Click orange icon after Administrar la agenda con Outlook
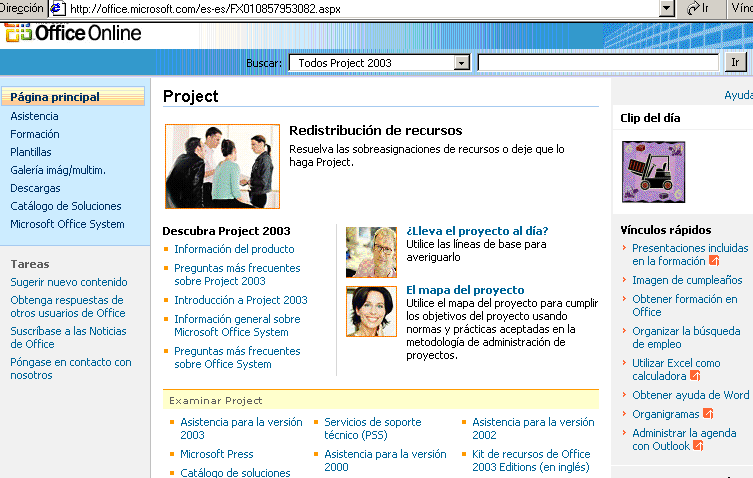753x478 pixels. tap(698, 446)
